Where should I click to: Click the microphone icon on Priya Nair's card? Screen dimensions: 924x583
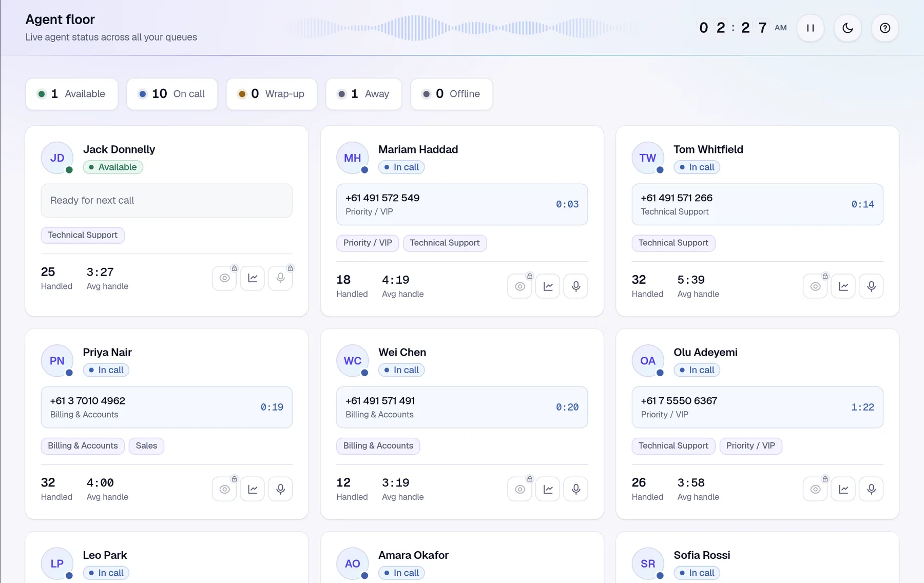[280, 489]
